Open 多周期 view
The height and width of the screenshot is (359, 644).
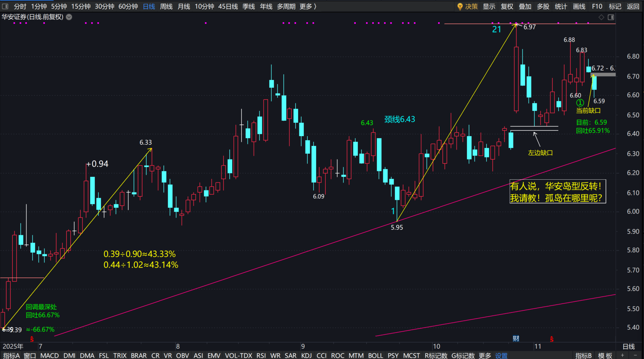tap(286, 6)
